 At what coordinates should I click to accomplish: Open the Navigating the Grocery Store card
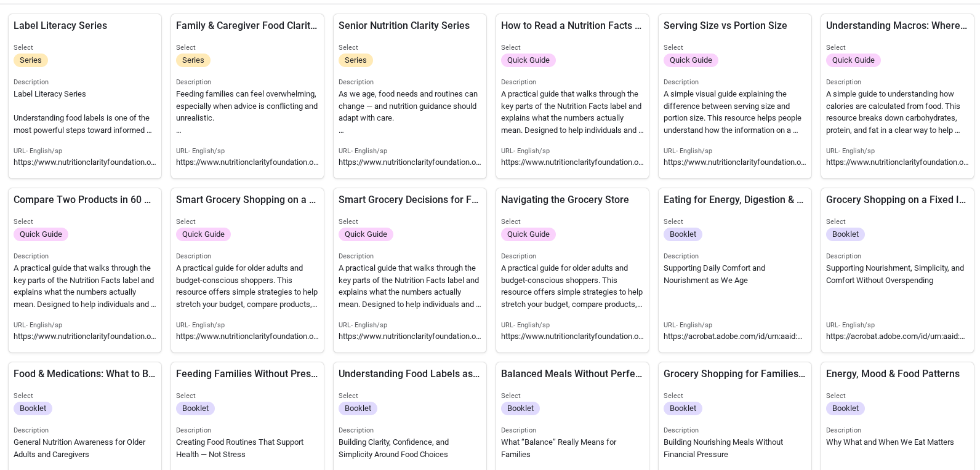(x=565, y=200)
